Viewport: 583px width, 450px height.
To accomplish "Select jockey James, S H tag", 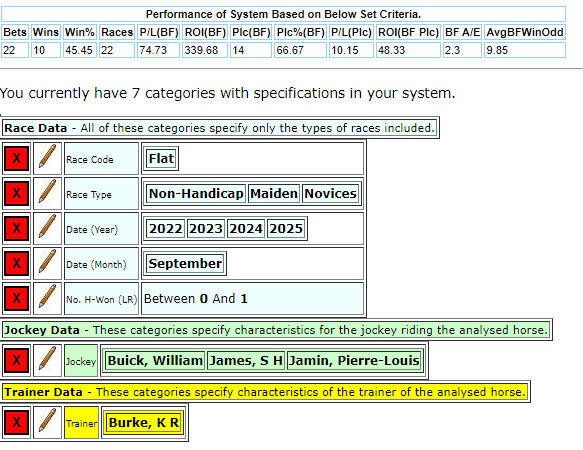I will [x=246, y=361].
